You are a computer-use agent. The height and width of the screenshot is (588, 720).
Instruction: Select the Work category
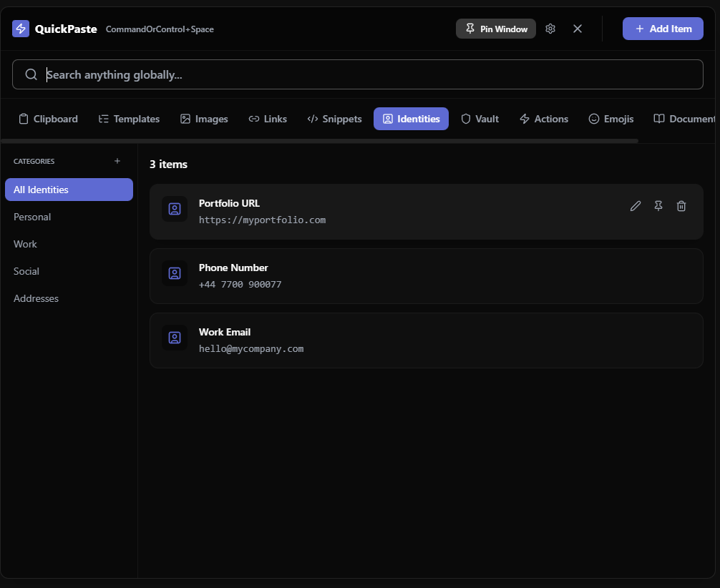69,244
